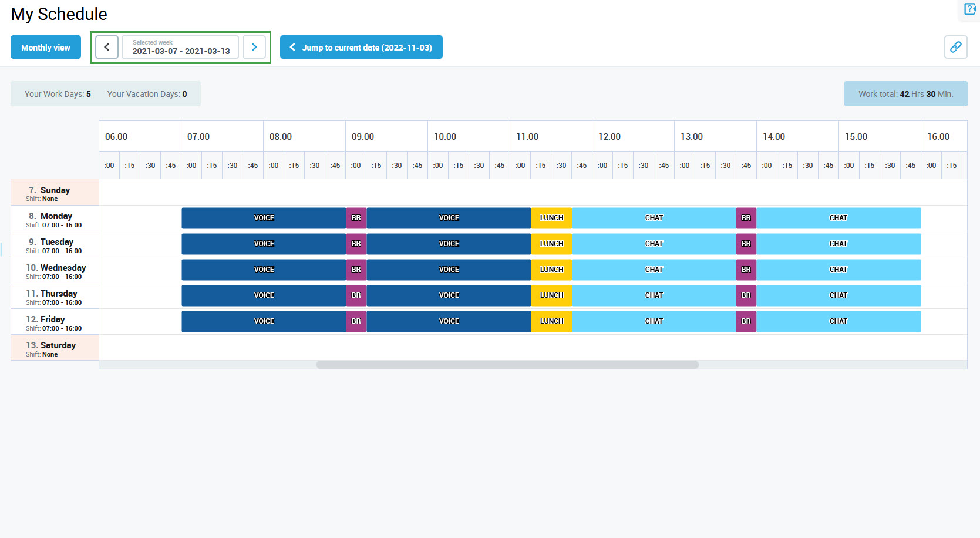Copy schedule link icon
Viewport: 980px width, 538px height.
955,47
